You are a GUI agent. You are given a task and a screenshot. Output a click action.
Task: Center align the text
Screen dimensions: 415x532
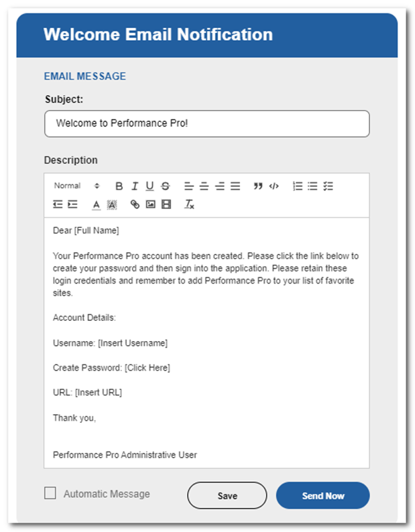click(x=204, y=186)
